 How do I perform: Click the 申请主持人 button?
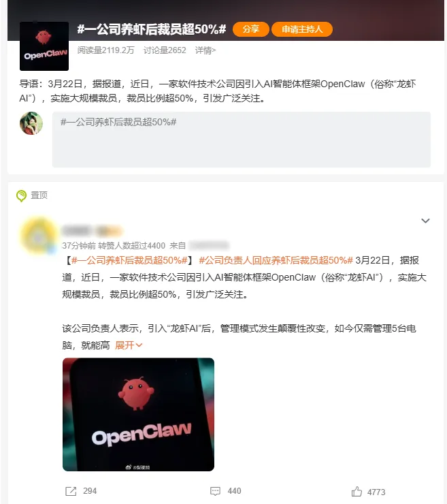[302, 29]
